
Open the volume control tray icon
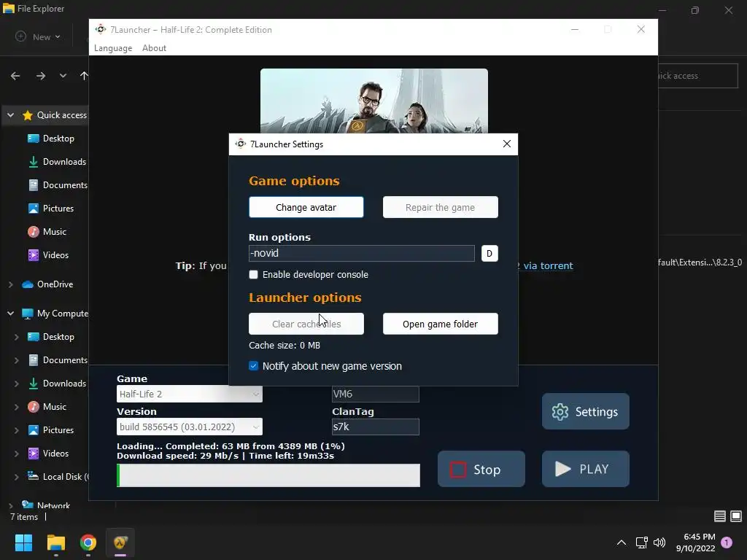click(x=659, y=542)
